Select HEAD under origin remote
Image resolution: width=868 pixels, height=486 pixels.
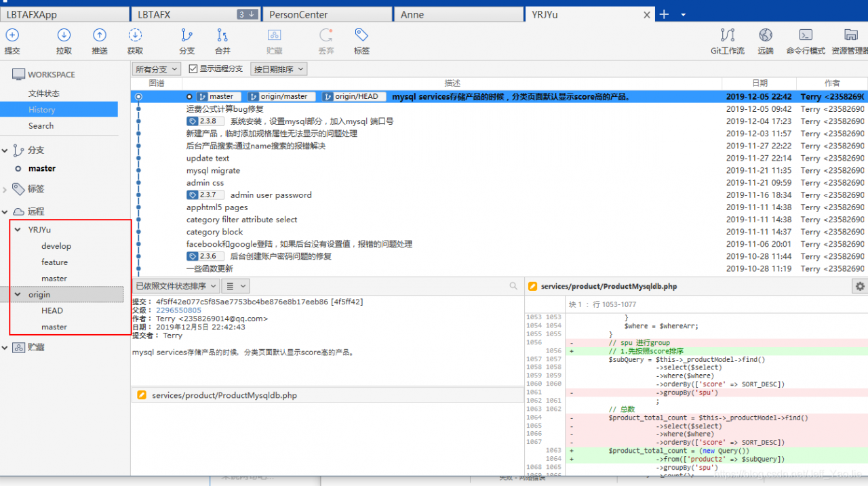52,311
